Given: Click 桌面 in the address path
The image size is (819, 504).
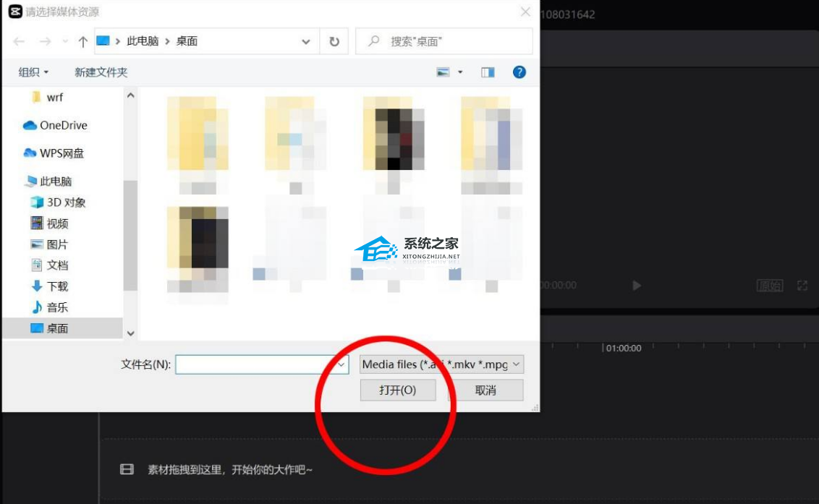Looking at the screenshot, I should click(x=187, y=41).
